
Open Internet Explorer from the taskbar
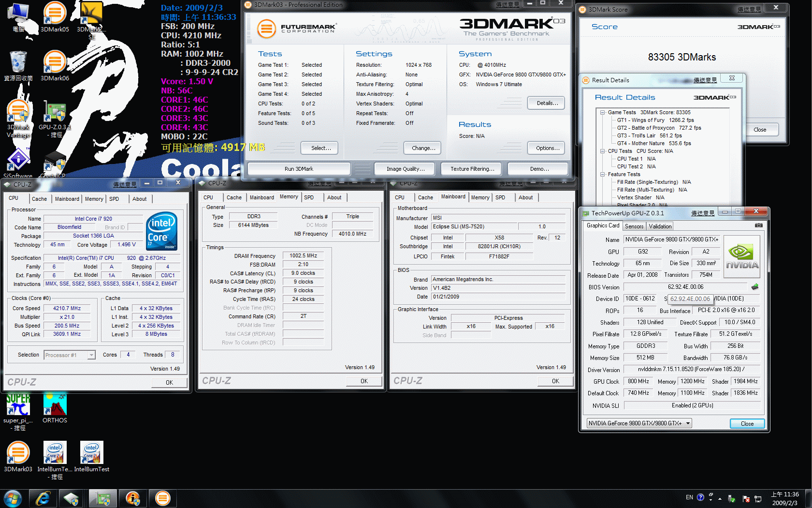pos(43,498)
